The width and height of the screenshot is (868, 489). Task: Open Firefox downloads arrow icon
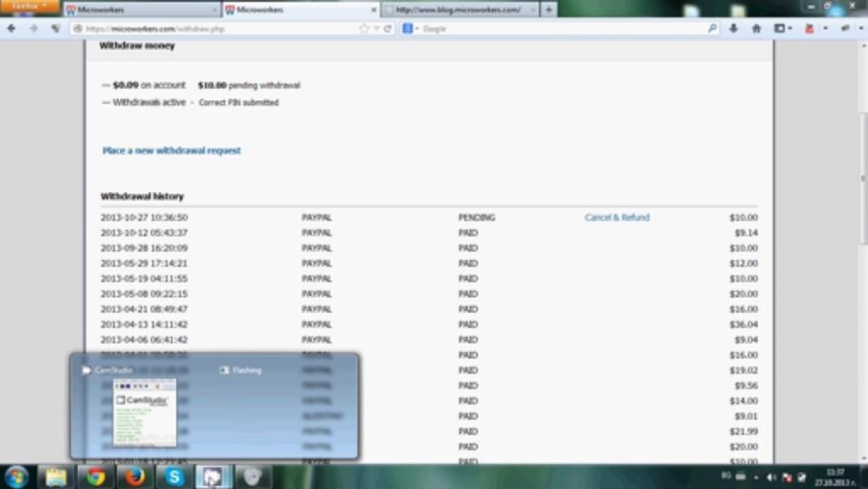pyautogui.click(x=734, y=29)
